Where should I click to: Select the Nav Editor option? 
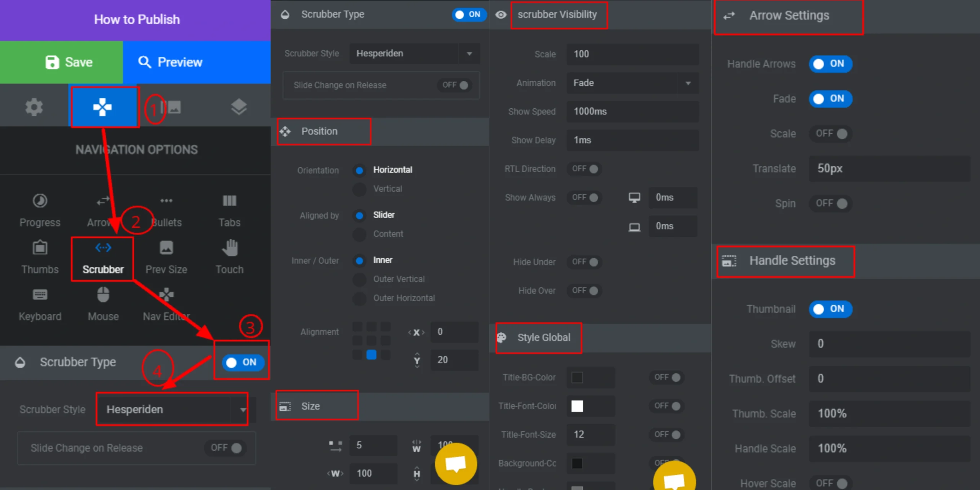[x=166, y=305]
